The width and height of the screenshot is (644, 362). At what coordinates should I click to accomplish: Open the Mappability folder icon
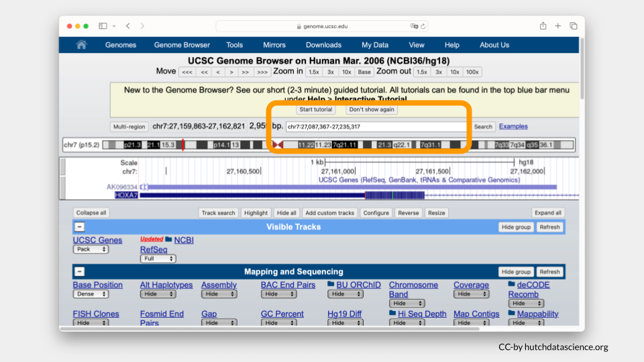point(511,313)
